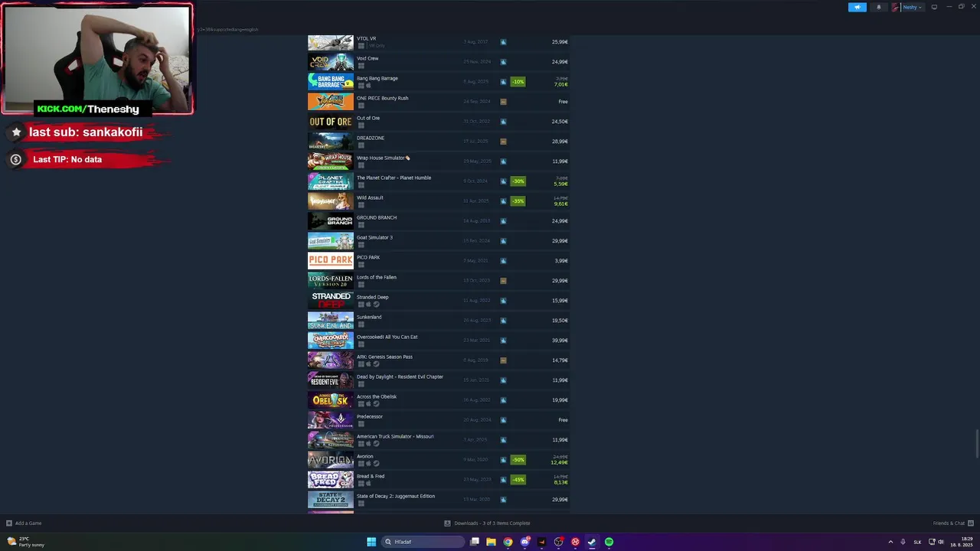Click the -50% discount badge for Avorion

(518, 460)
